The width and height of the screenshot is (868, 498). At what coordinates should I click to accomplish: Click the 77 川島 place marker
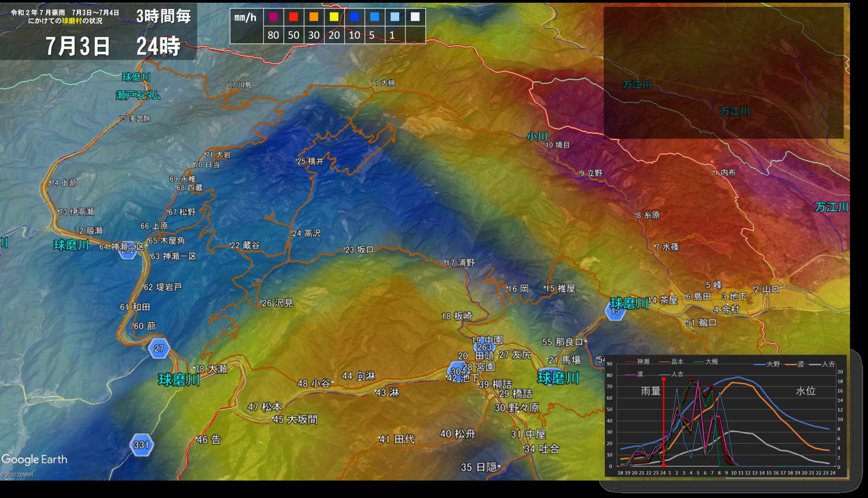[240, 85]
